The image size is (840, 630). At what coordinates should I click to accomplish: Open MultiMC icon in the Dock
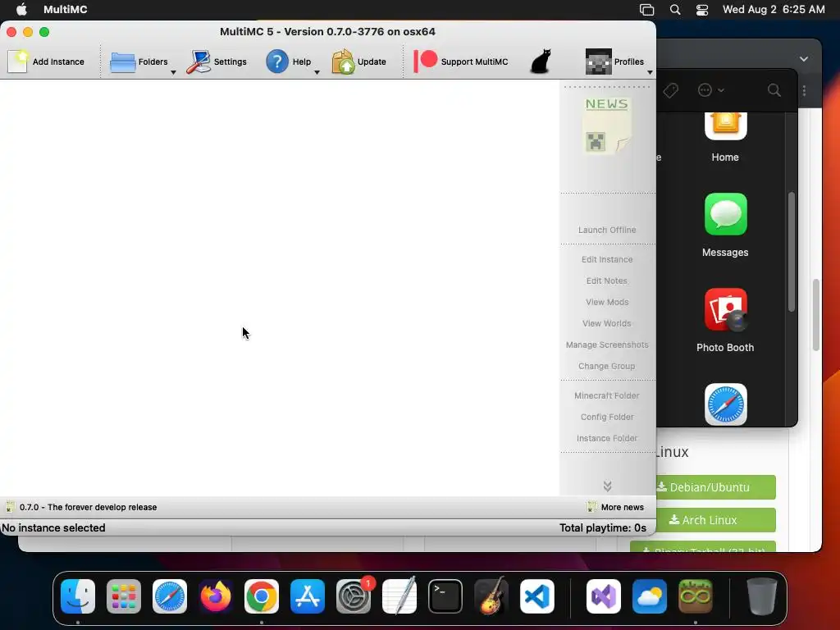(696, 596)
